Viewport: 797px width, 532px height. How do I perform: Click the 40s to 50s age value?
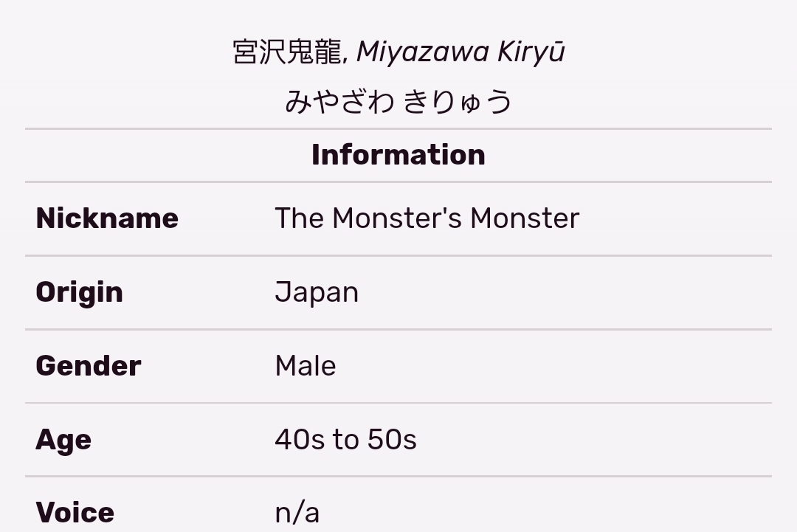tap(345, 440)
